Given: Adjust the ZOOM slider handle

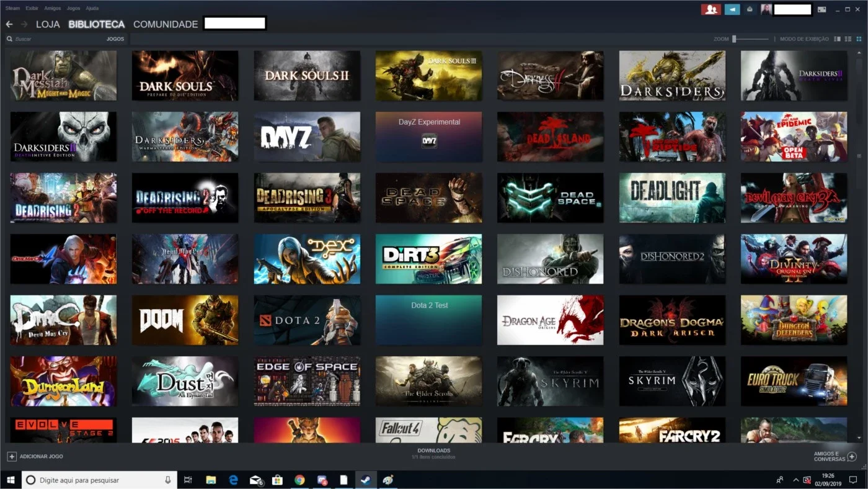Looking at the screenshot, I should [734, 39].
